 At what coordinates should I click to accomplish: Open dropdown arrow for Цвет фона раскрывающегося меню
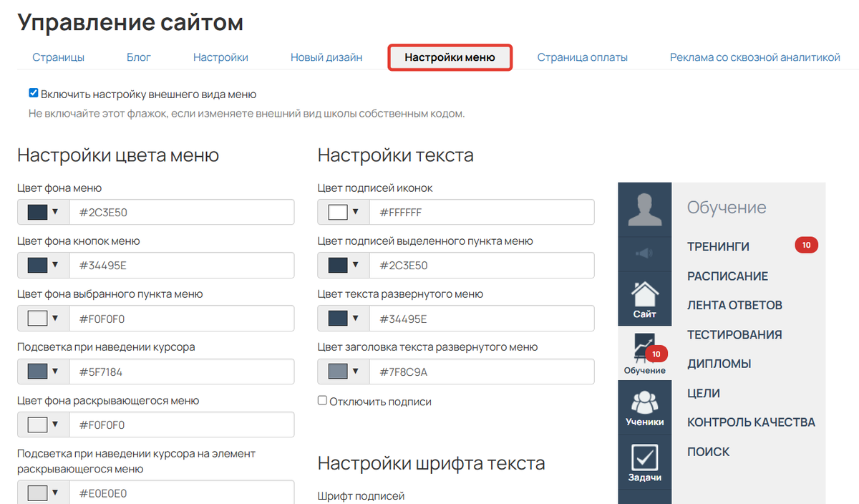tap(55, 425)
